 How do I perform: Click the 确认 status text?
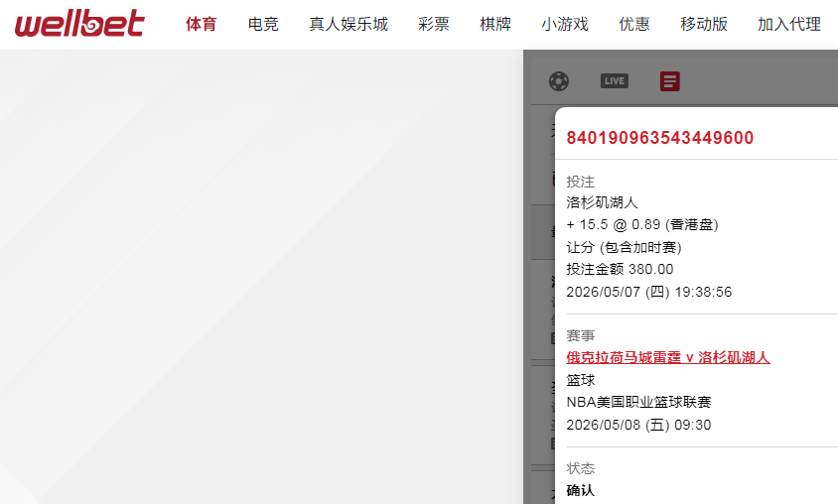point(581,490)
